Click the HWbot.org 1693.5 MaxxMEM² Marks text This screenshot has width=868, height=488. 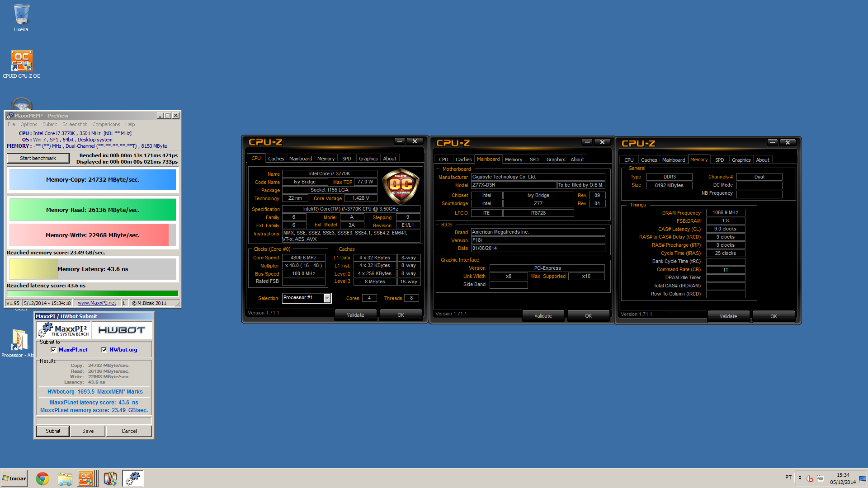(95, 392)
